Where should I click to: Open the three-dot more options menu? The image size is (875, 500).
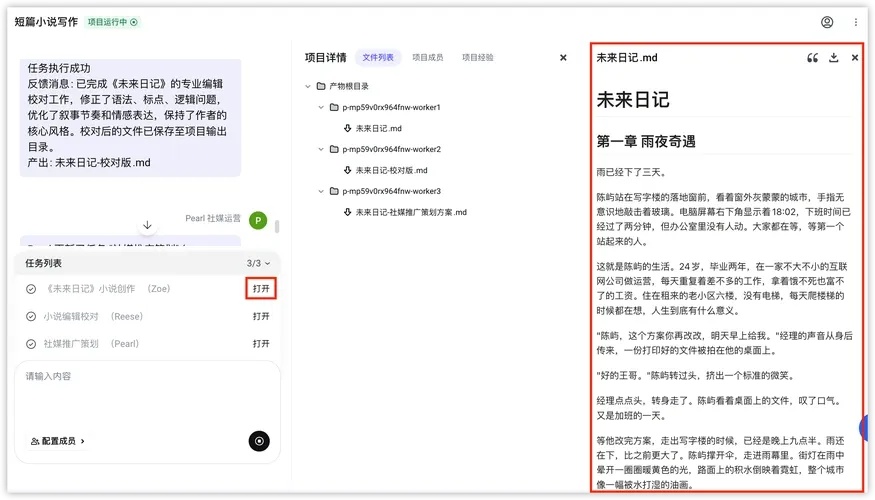coord(855,22)
